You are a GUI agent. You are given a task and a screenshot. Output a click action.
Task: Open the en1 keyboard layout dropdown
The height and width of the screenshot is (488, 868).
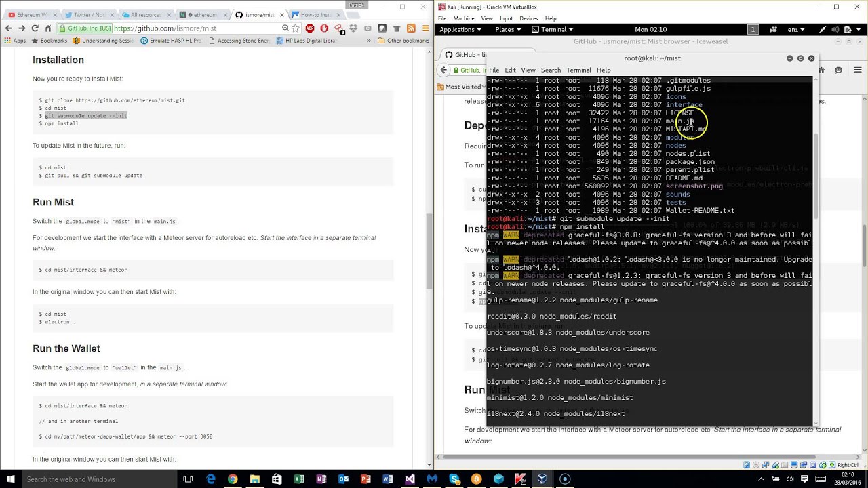pos(795,29)
